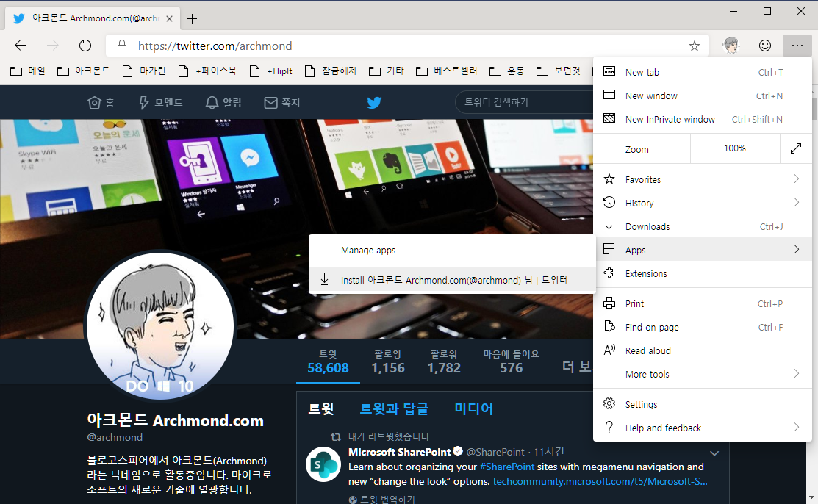Click the forward navigation arrow
Image resolution: width=818 pixels, height=504 pixels.
(53, 46)
